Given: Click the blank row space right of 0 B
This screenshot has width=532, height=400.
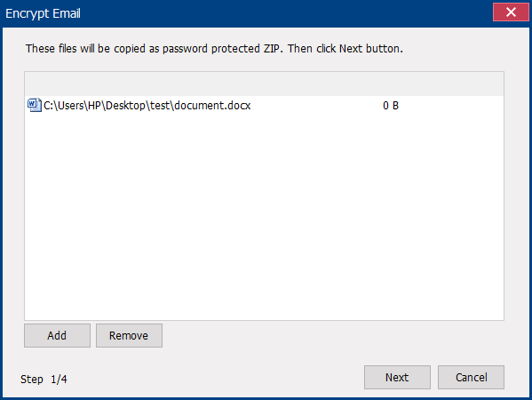Looking at the screenshot, I should [x=451, y=106].
